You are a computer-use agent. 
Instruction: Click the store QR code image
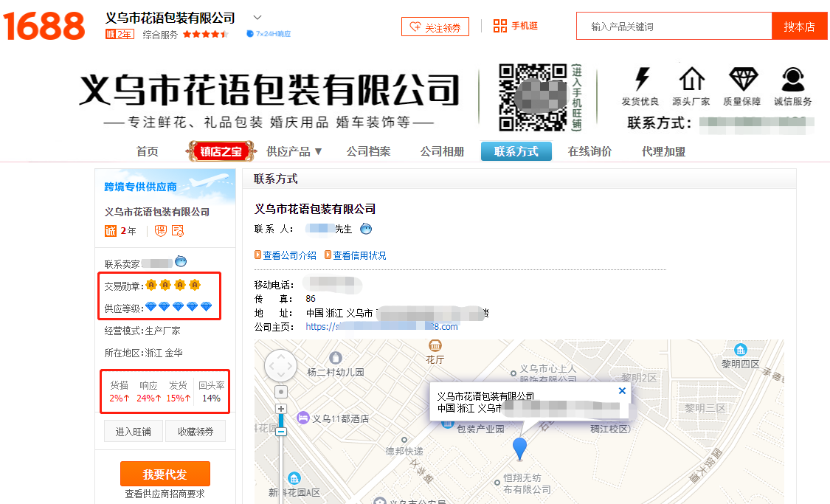point(533,97)
